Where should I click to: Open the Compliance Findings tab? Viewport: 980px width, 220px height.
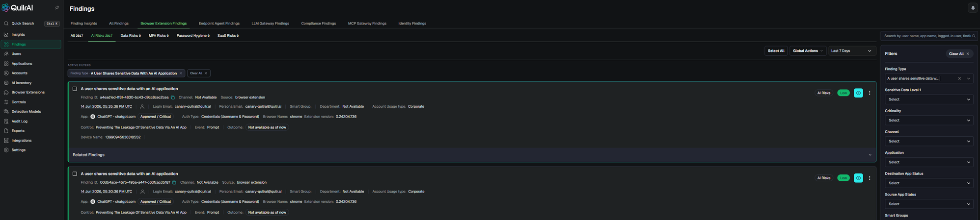[319, 24]
